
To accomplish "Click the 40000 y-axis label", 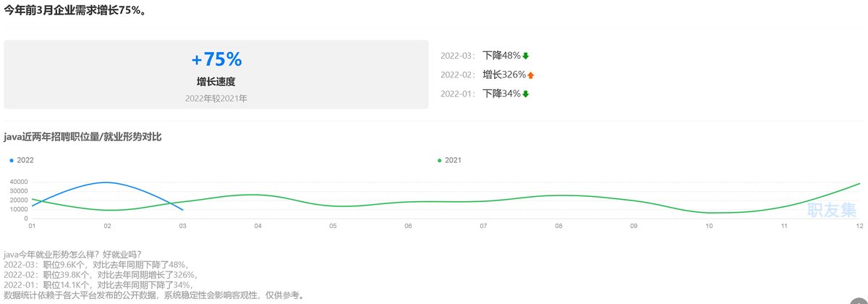I will coord(18,182).
